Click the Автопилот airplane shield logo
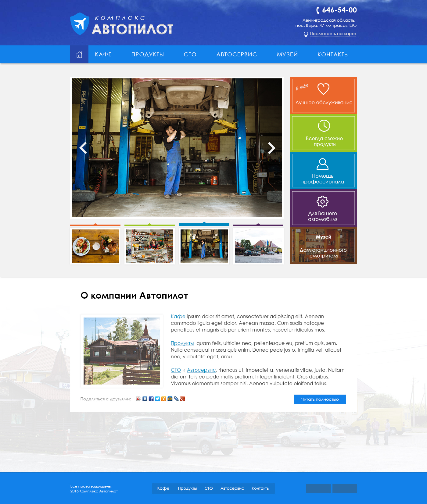This screenshot has height=504, width=427. tap(80, 24)
